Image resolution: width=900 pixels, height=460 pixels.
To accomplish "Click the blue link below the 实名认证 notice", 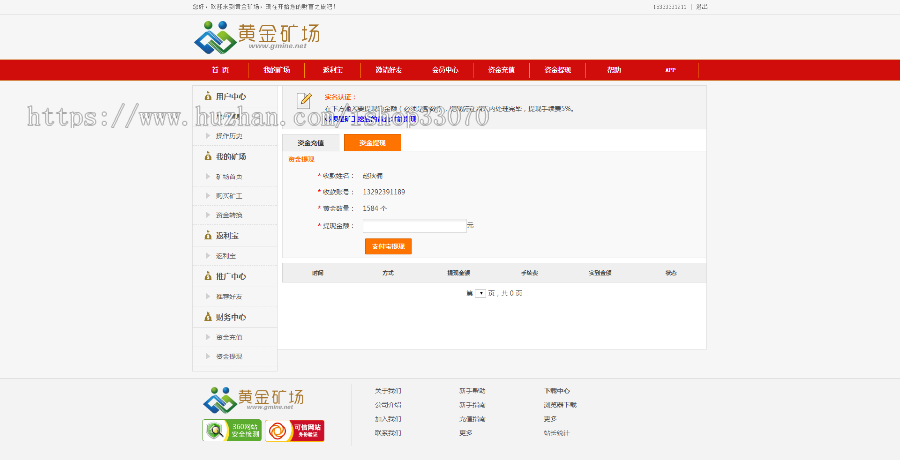I will pos(370,119).
